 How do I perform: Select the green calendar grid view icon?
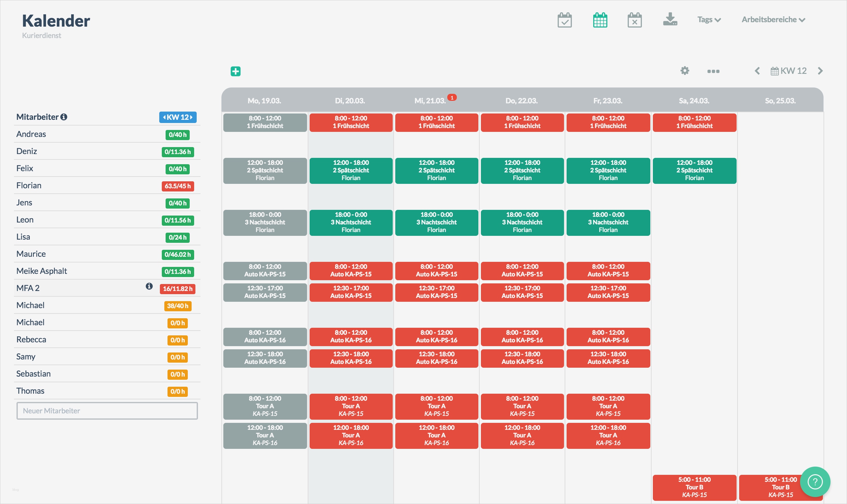pos(600,20)
